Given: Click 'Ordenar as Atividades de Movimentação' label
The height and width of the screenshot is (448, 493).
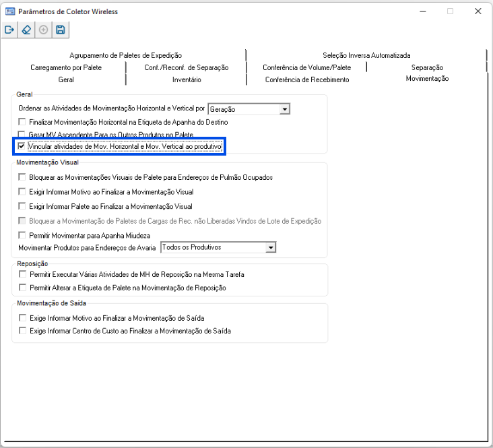Looking at the screenshot, I should point(111,108).
